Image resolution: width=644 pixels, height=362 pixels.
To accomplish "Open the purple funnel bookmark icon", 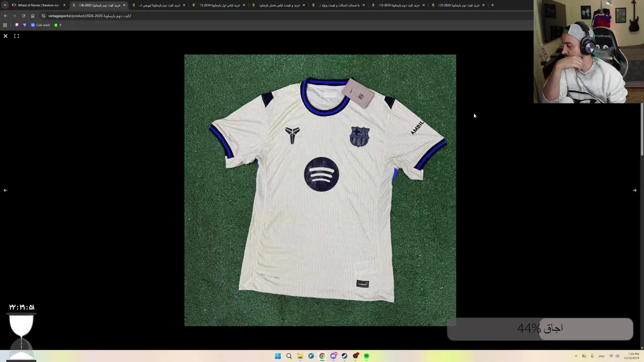I will (24, 25).
